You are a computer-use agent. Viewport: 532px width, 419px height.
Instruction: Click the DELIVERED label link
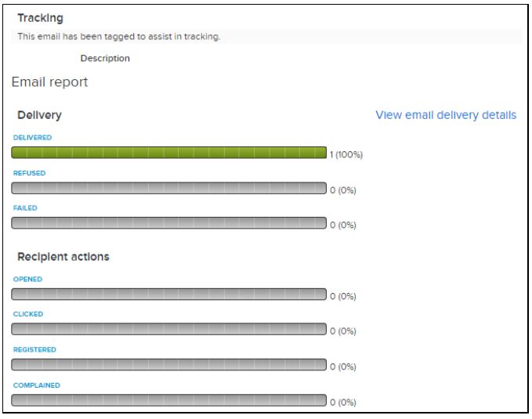[32, 137]
